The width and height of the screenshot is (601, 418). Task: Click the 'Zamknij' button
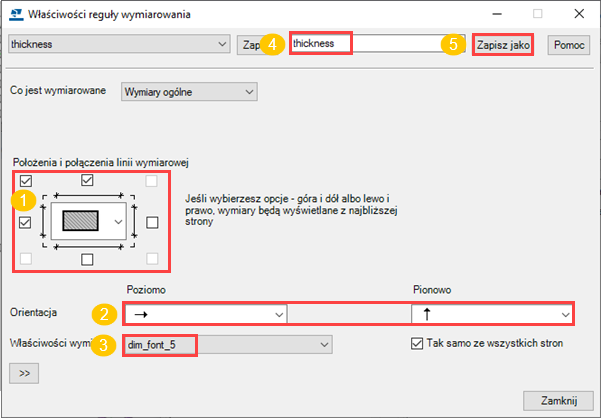559,401
